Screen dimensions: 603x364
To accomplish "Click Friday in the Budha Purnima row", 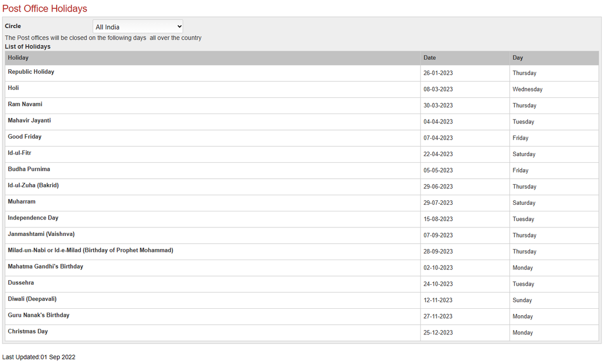I will click(521, 171).
